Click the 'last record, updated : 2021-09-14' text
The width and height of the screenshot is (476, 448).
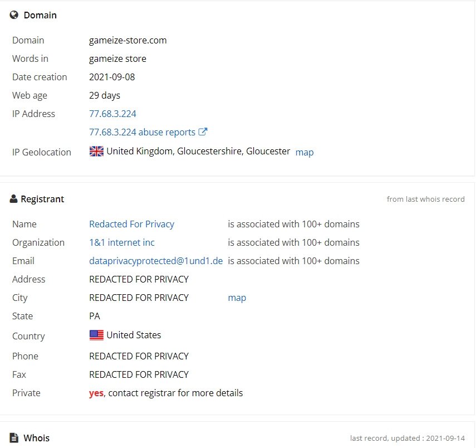tap(408, 439)
